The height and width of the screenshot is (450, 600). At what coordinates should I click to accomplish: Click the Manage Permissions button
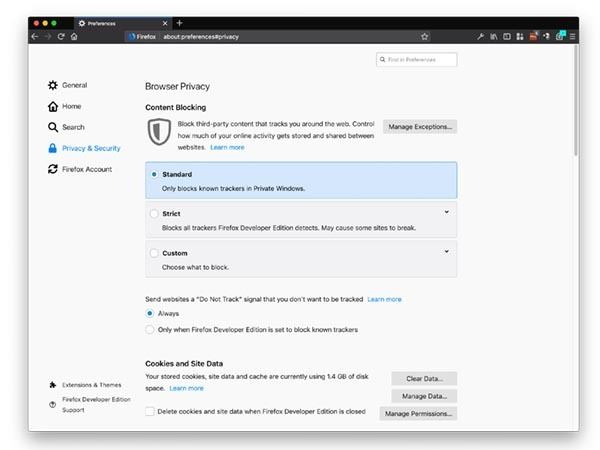click(x=418, y=414)
